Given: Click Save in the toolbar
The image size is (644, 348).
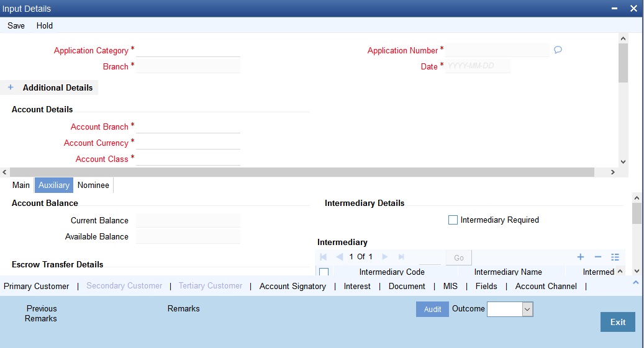Looking at the screenshot, I should click(x=16, y=25).
